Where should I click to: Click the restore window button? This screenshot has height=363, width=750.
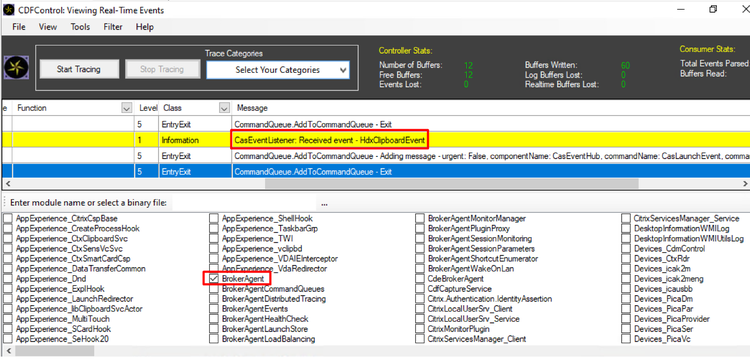pos(713,9)
